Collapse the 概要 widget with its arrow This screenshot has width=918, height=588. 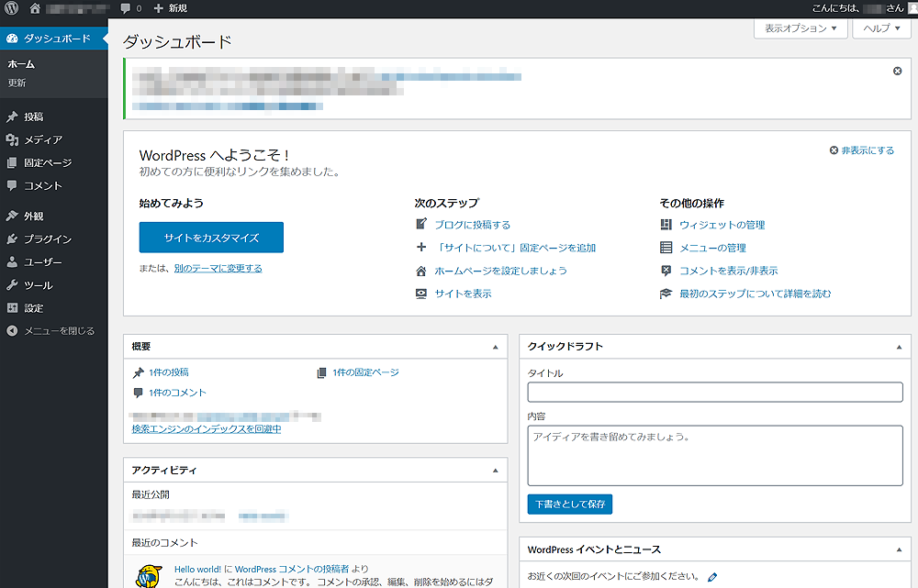(x=495, y=347)
